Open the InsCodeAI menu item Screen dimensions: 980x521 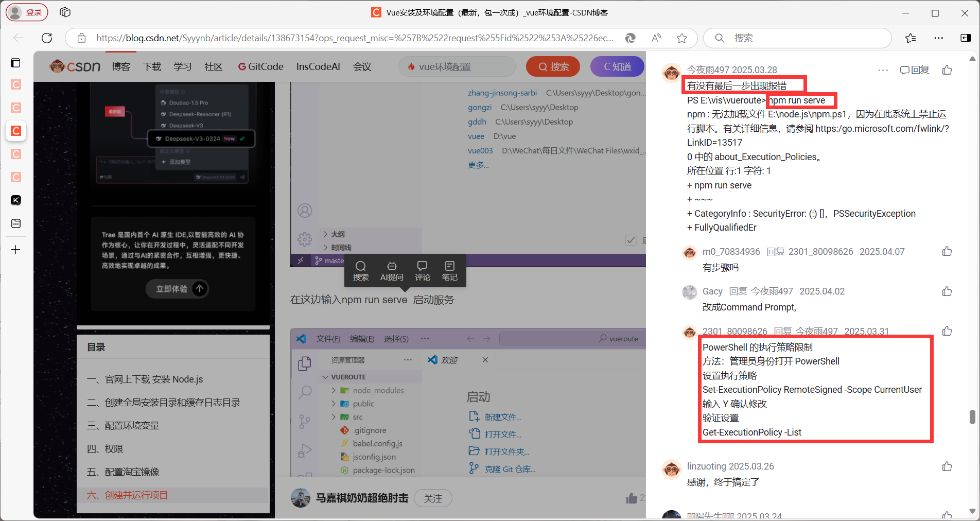click(x=318, y=66)
